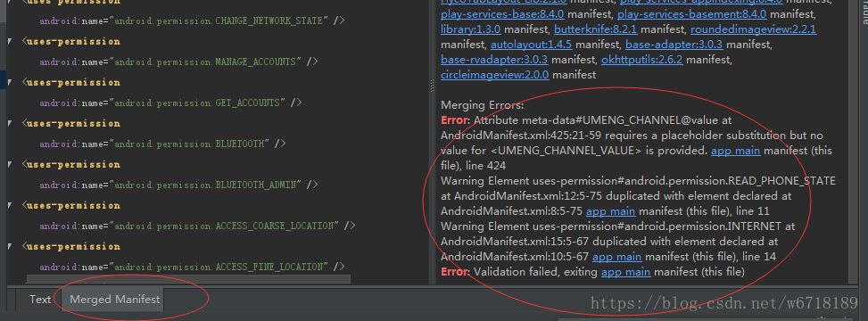This screenshot has height=321, width=868.
Task: Go to the base-rvadapter:3.0.3 manifest
Action: click(494, 59)
